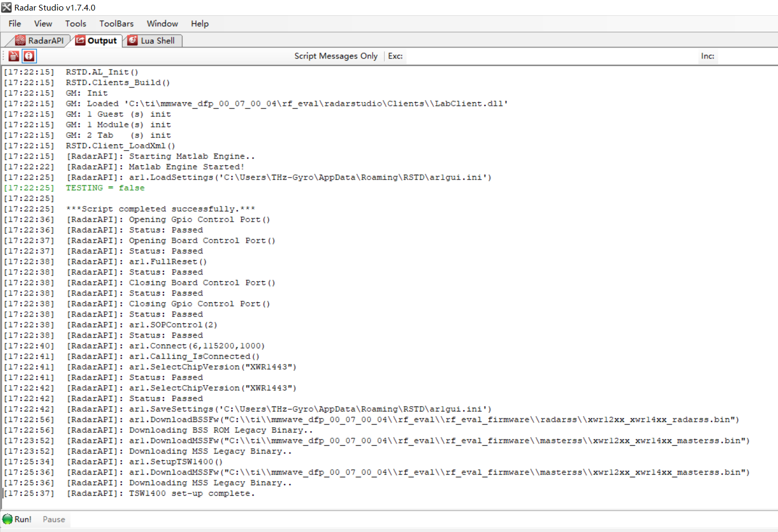Open the Window menu
The image size is (778, 532).
point(162,24)
